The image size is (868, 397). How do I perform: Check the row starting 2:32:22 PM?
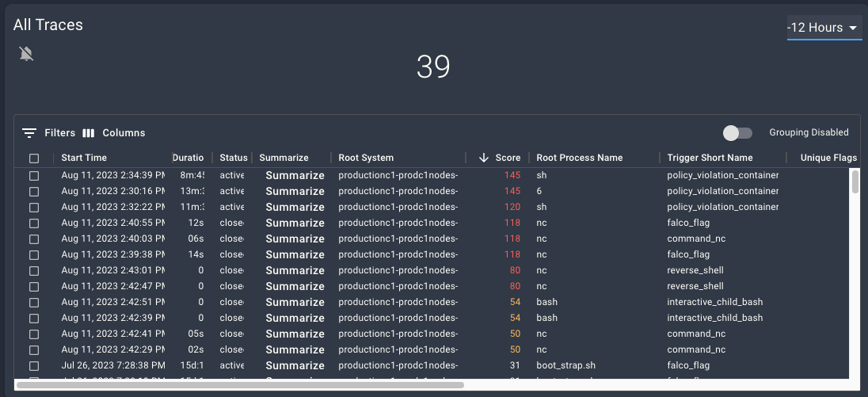pos(34,207)
